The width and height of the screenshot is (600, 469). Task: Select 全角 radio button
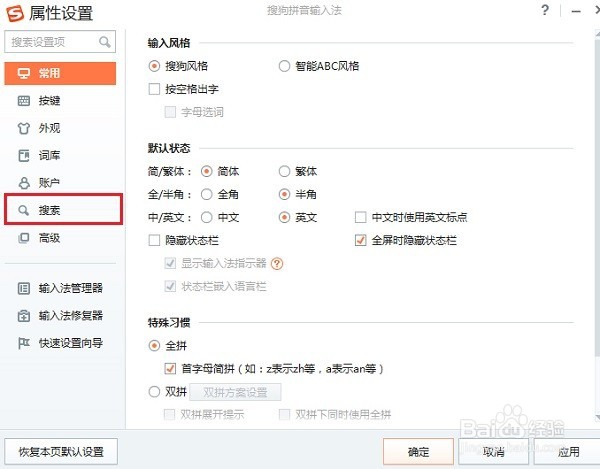[x=207, y=194]
